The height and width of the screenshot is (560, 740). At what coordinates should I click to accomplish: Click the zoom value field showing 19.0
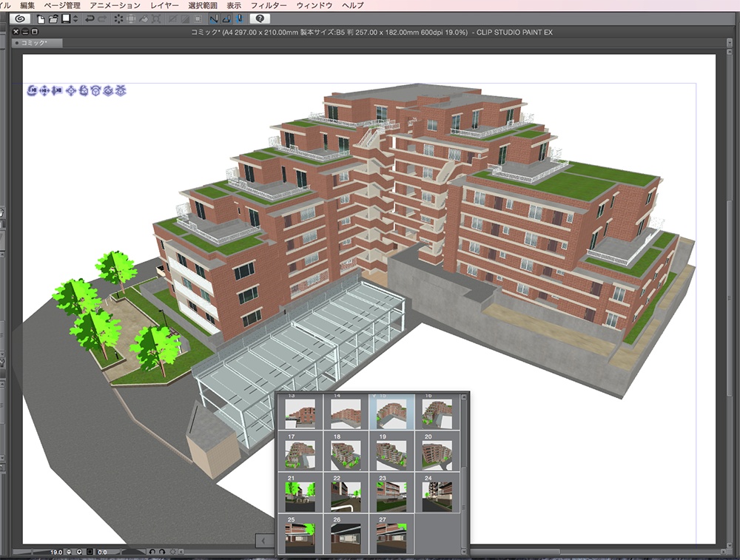55,550
